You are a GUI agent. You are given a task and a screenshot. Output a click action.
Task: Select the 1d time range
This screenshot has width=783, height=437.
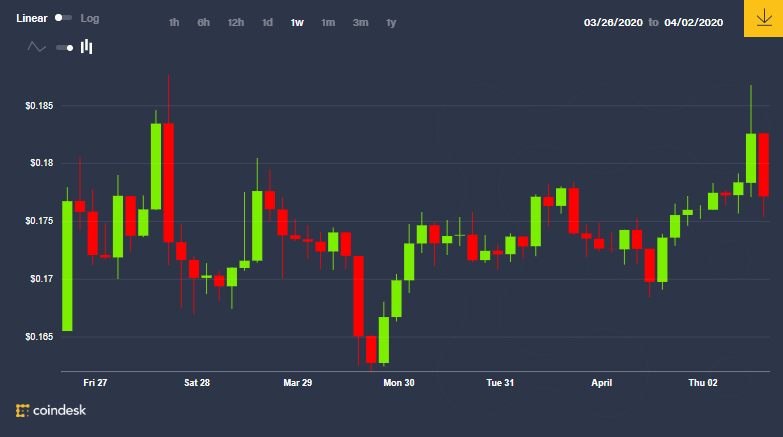[267, 22]
